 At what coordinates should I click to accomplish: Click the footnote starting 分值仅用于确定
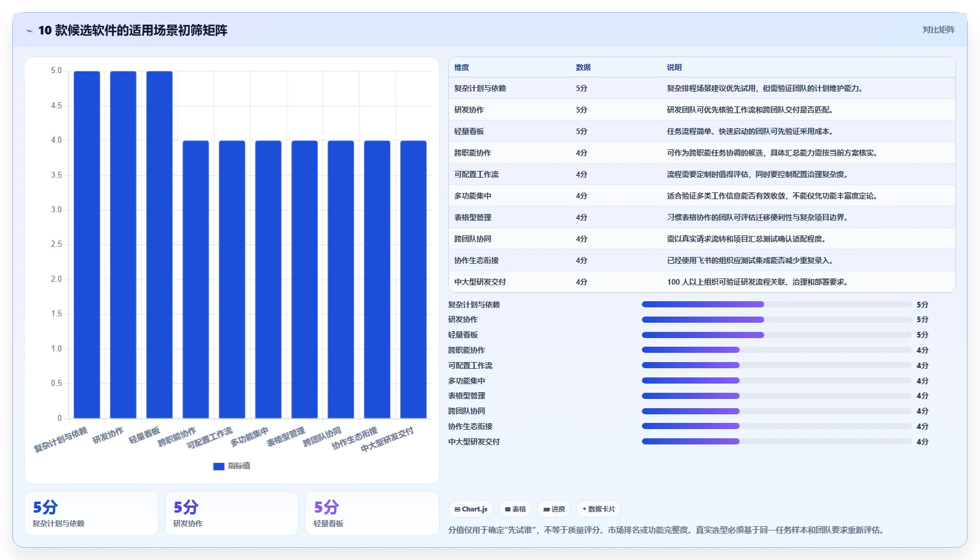pos(667,530)
